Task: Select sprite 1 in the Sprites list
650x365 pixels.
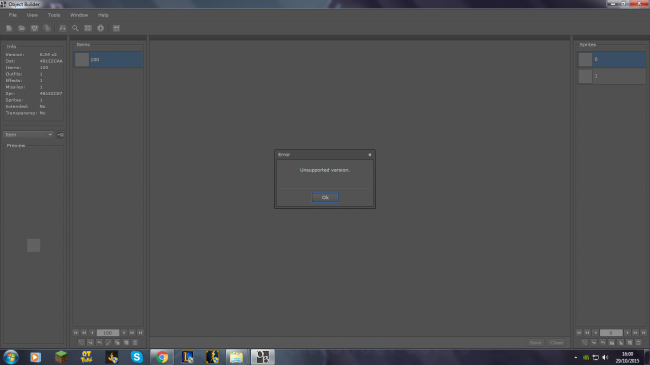Action: (x=612, y=76)
